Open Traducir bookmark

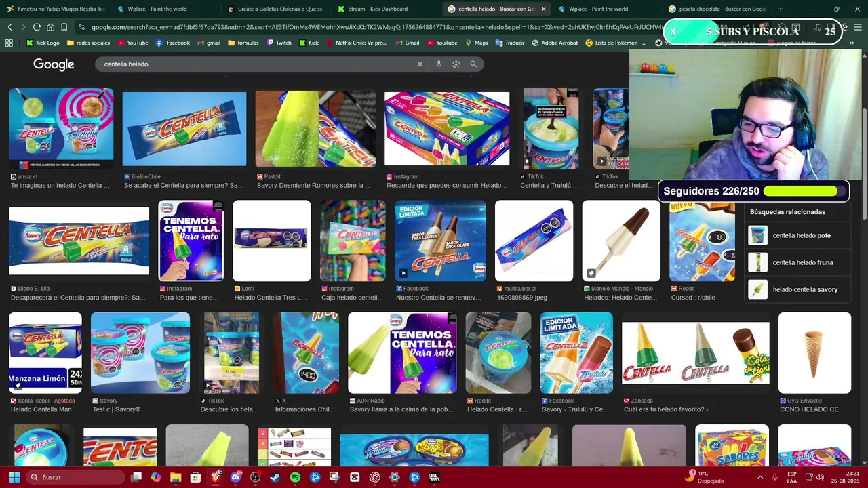[510, 43]
